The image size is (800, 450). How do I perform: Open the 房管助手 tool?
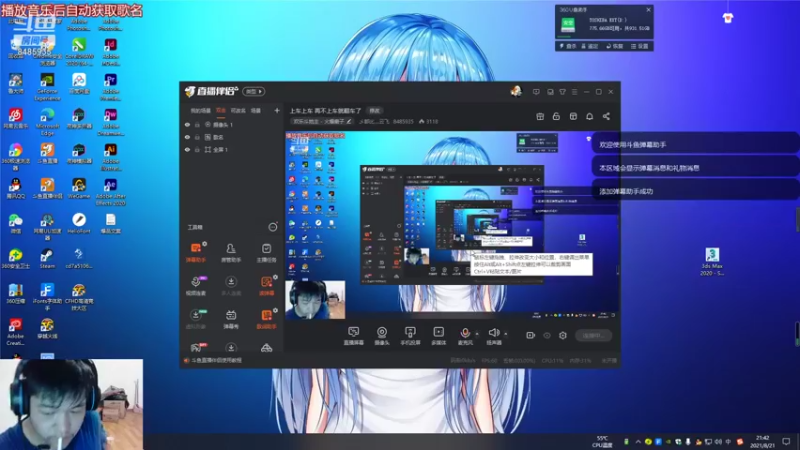coord(231,253)
